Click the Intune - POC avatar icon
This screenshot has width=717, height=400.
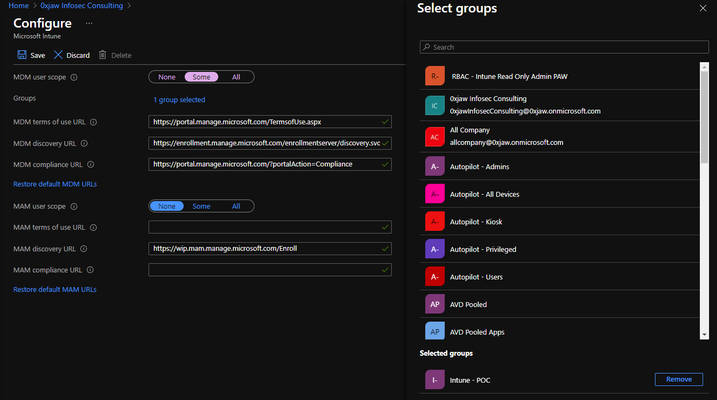[x=434, y=379]
